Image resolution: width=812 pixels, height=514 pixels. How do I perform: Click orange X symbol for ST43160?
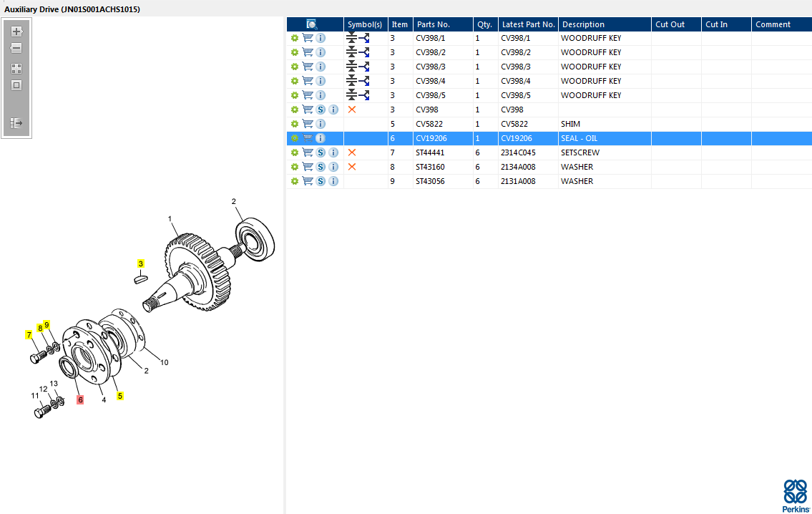(x=352, y=167)
